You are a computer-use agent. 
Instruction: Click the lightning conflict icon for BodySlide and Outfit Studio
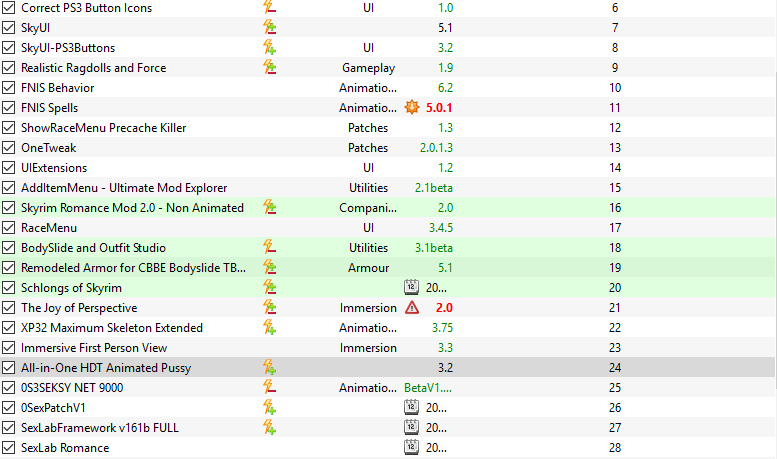(x=270, y=247)
